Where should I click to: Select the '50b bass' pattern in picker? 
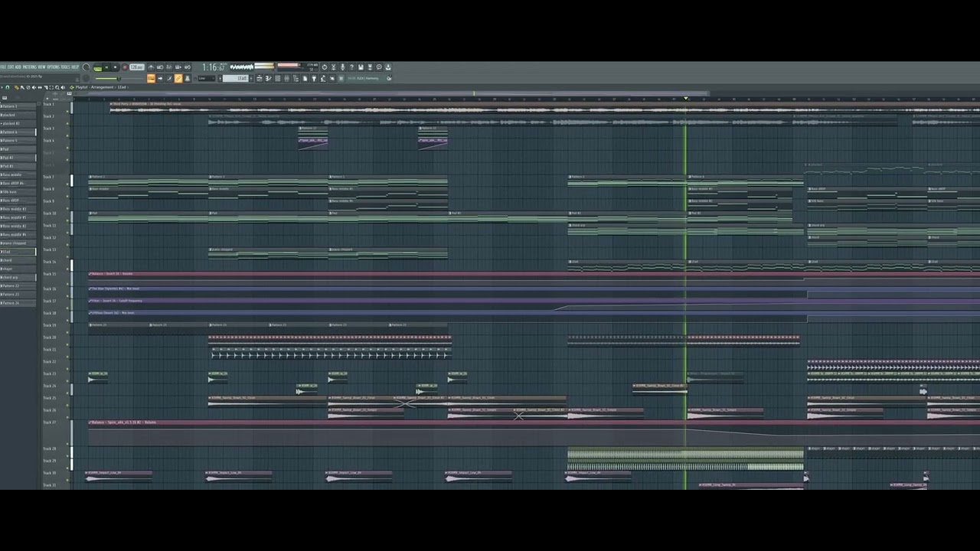pyautogui.click(x=18, y=192)
